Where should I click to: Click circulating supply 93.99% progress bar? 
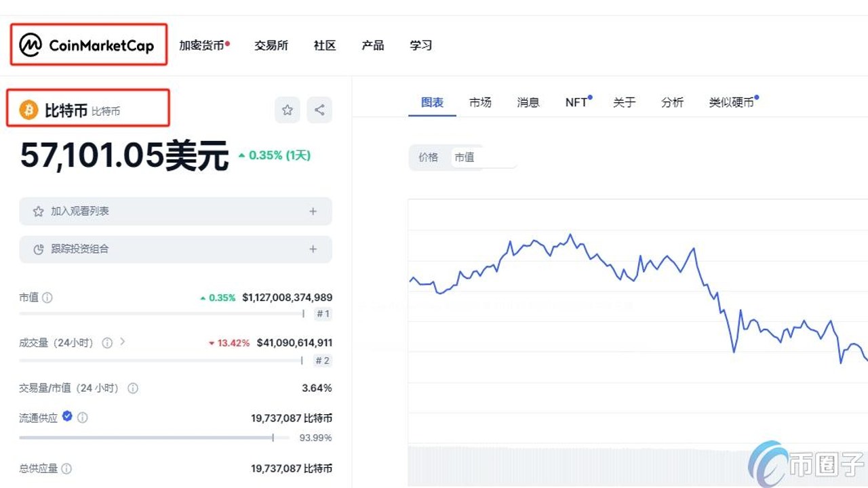click(154, 438)
